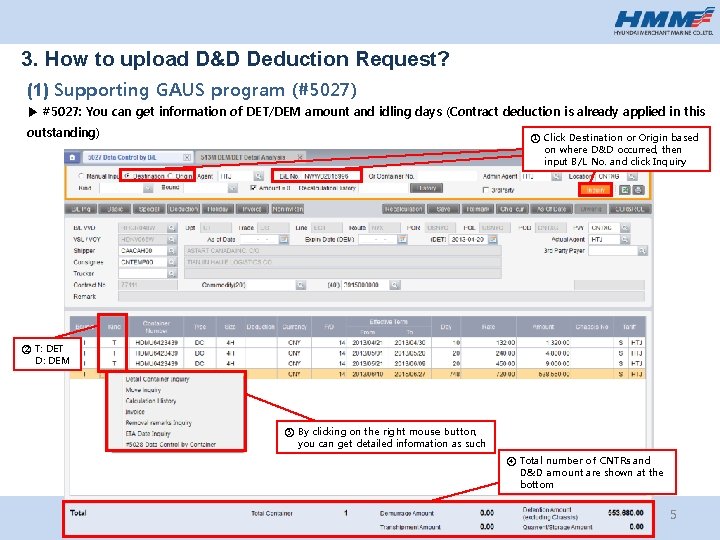Close the 5138 DEM/DET Detail Analysis tab
The height and width of the screenshot is (540, 720).
point(299,158)
